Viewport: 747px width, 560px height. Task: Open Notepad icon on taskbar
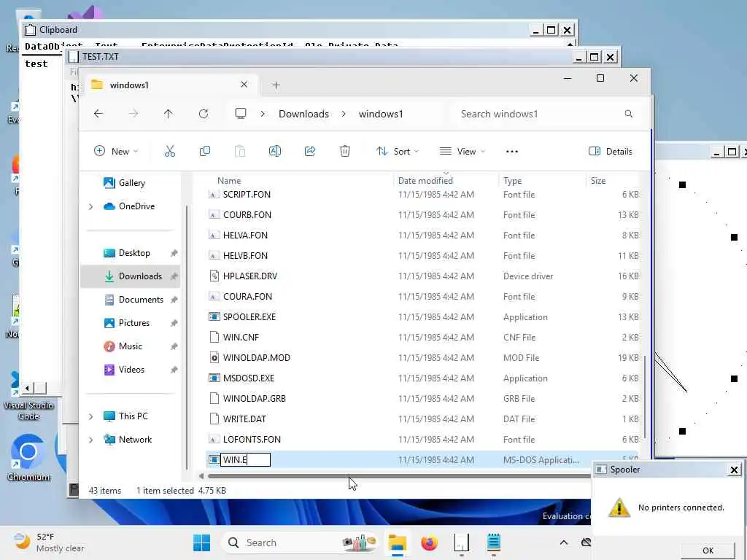point(494,542)
